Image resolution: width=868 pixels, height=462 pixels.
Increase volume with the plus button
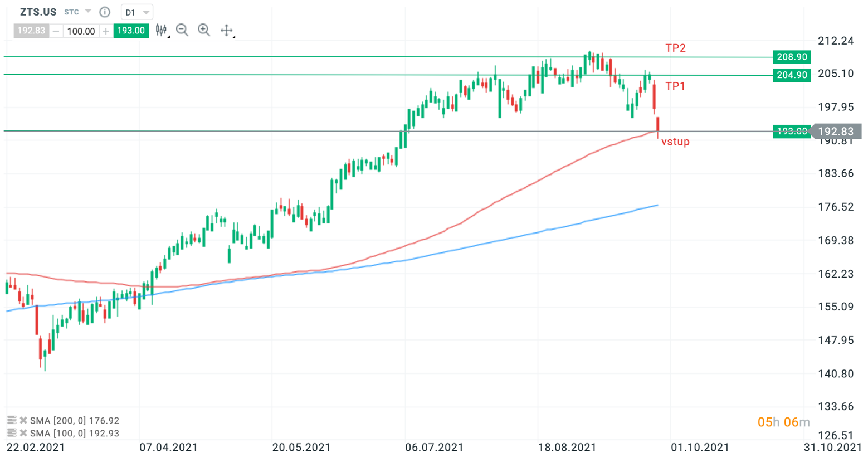(106, 31)
